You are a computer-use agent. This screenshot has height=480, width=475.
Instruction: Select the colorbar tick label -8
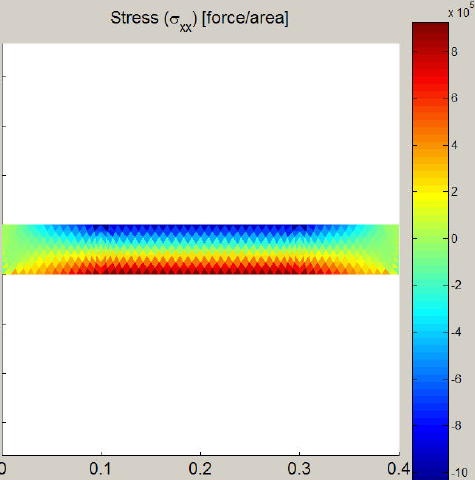point(456,426)
